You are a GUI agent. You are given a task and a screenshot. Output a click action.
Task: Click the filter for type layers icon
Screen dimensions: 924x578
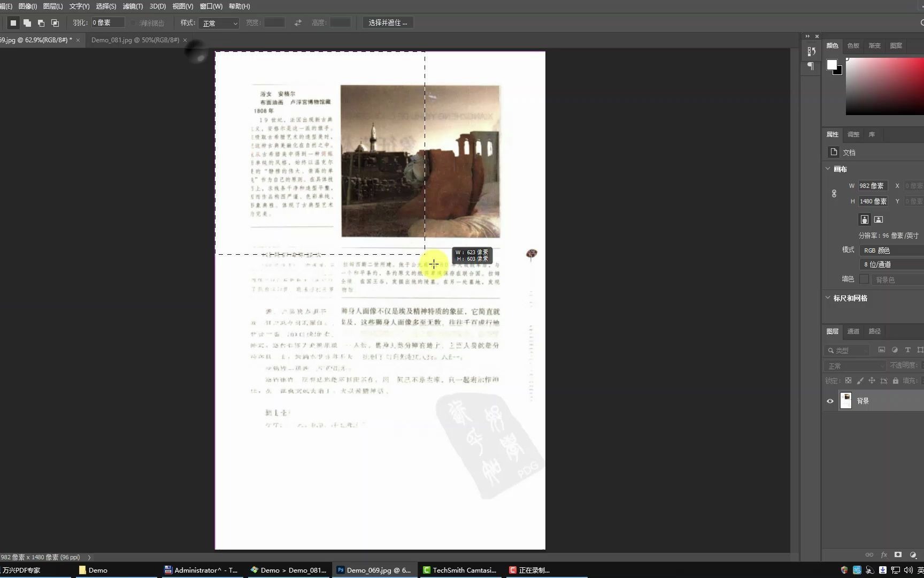tap(907, 350)
